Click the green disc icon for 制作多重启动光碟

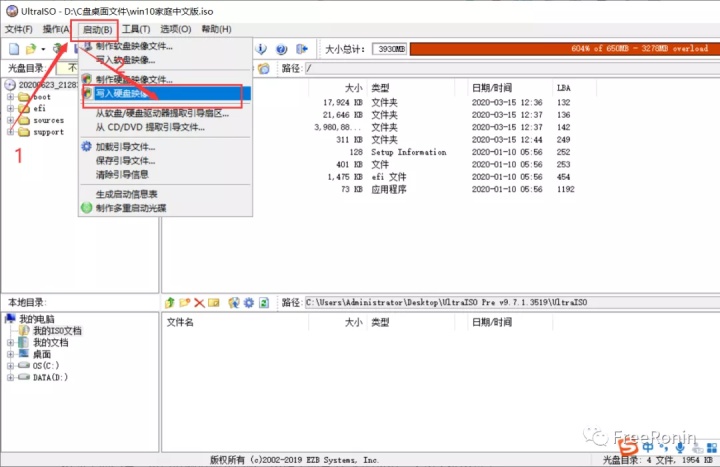click(x=86, y=208)
